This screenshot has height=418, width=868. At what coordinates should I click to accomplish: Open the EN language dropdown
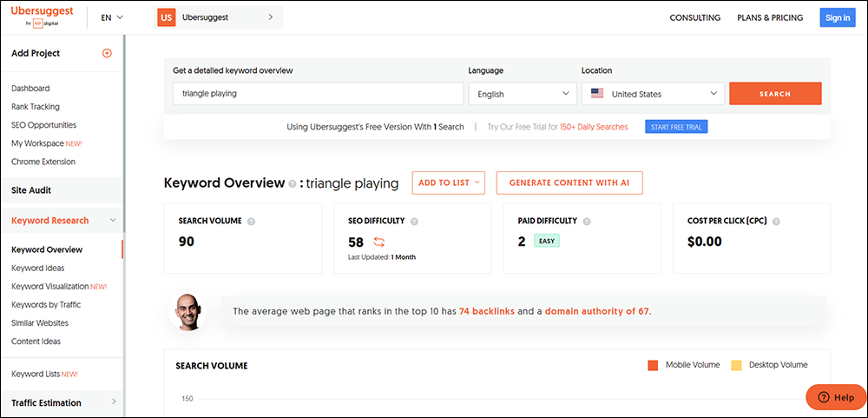point(112,17)
